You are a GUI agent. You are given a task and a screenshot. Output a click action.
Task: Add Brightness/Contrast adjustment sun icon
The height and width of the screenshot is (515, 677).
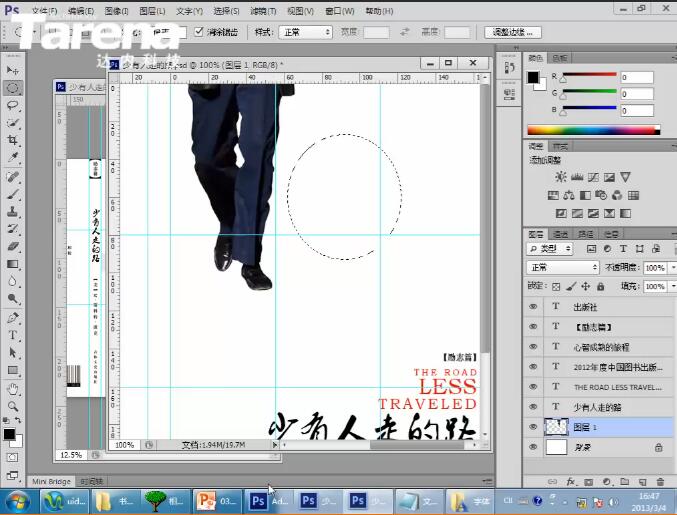coord(561,177)
